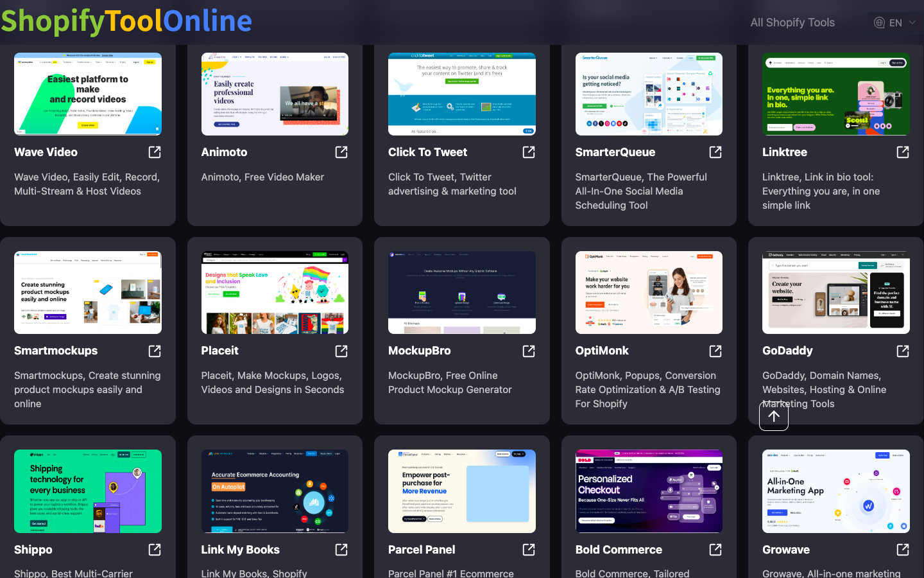Open the SmarterQueue screenshot thumbnail

[649, 94]
